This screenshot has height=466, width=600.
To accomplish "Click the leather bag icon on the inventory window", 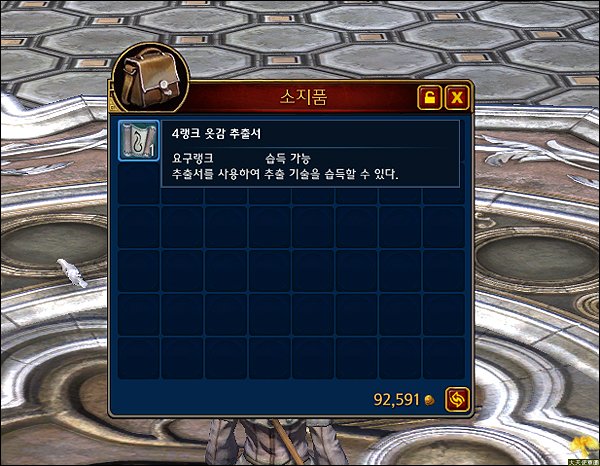I will click(150, 78).
